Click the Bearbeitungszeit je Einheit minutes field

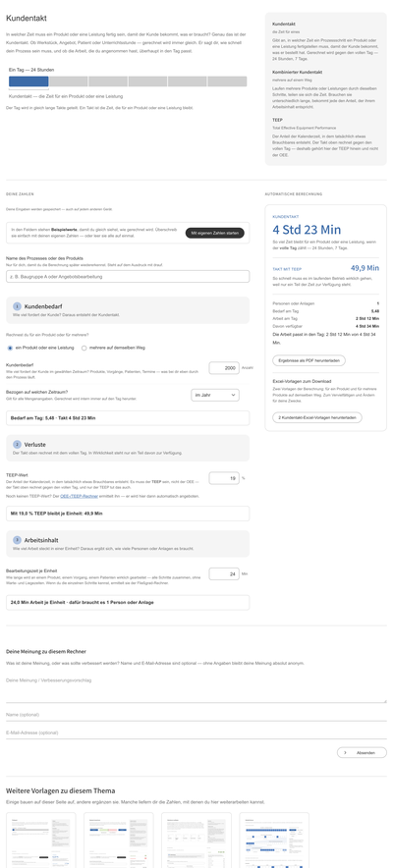tap(224, 574)
